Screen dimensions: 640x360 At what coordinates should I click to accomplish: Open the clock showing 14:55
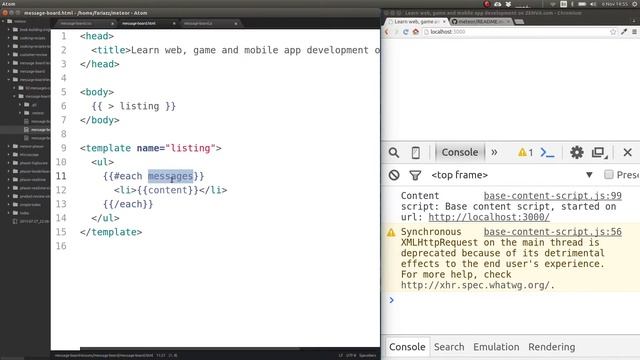point(614,4)
